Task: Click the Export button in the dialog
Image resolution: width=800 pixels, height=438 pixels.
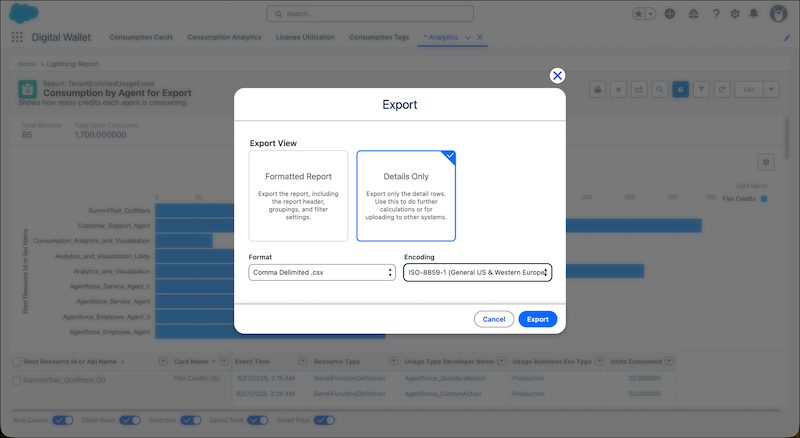Action: point(538,319)
